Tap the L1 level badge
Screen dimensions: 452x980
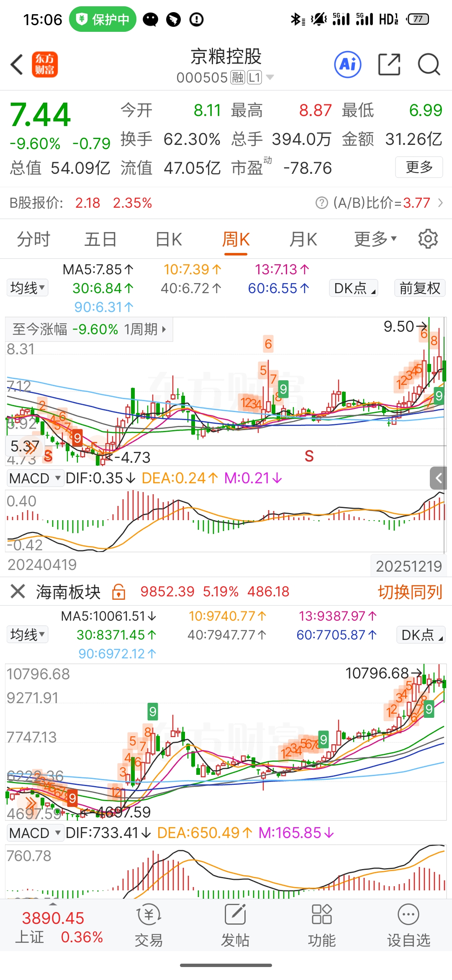pos(254,77)
